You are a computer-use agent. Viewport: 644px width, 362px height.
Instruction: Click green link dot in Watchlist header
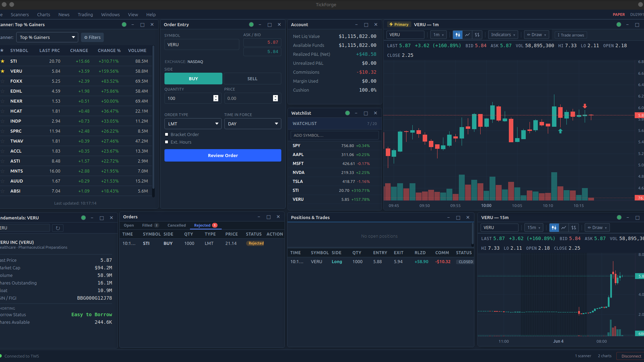(x=348, y=113)
